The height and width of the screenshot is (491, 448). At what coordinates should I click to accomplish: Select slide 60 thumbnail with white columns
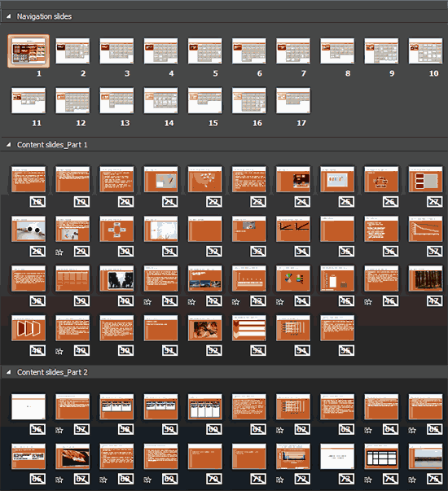pyautogui.click(x=205, y=407)
